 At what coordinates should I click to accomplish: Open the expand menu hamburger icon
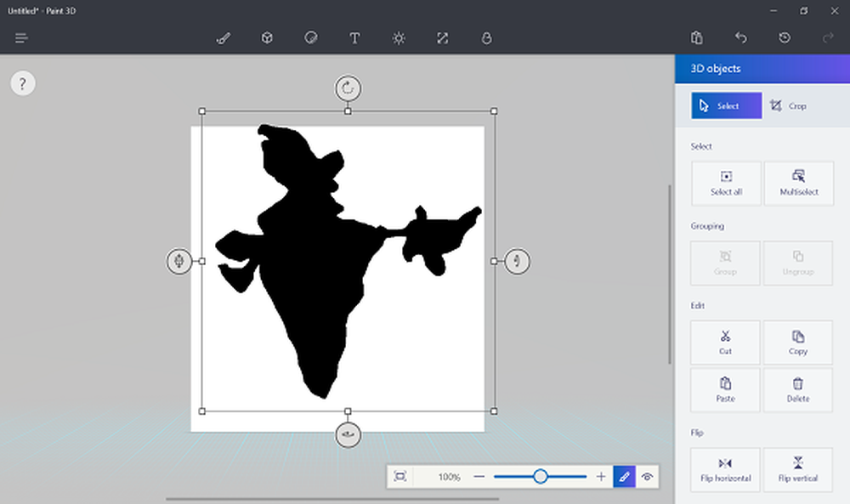pyautogui.click(x=22, y=38)
